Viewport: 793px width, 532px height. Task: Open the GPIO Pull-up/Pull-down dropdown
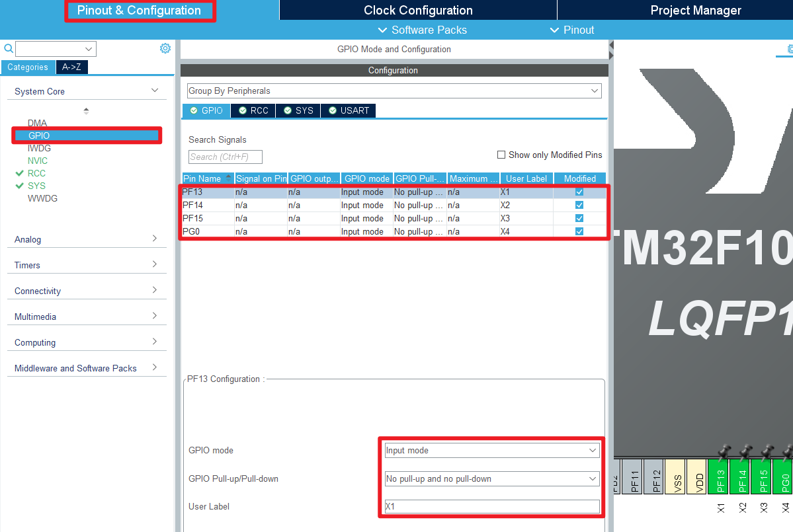pyautogui.click(x=491, y=478)
